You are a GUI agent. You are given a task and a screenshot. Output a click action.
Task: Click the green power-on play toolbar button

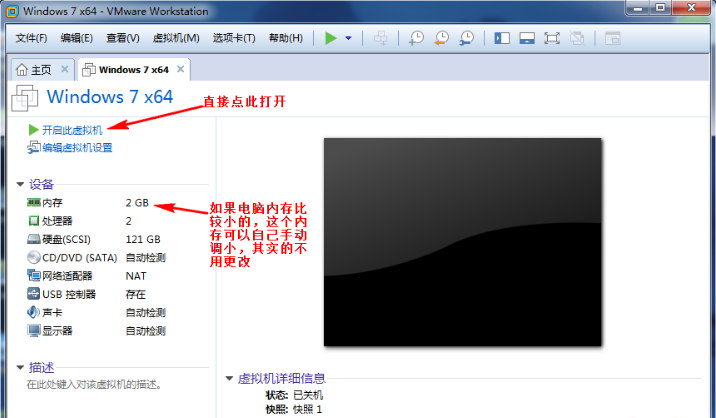[331, 38]
